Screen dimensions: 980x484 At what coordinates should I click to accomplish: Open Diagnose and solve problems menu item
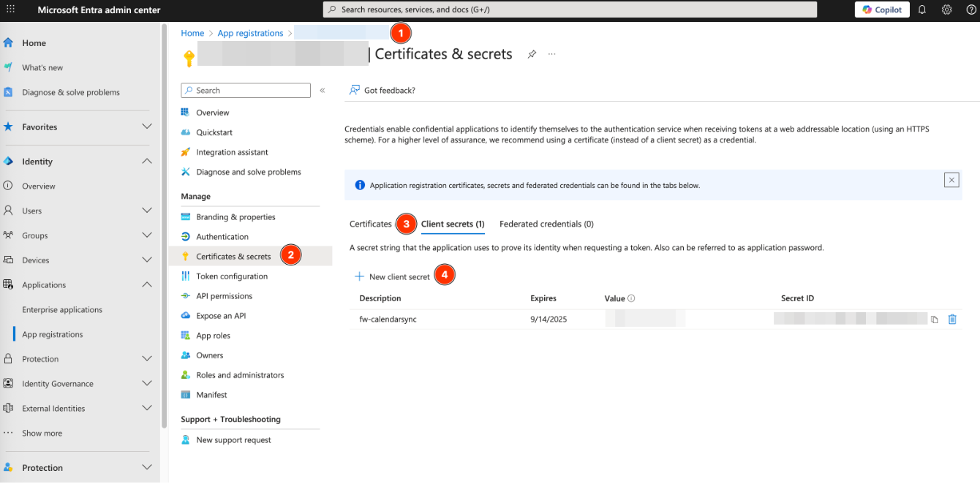tap(249, 172)
